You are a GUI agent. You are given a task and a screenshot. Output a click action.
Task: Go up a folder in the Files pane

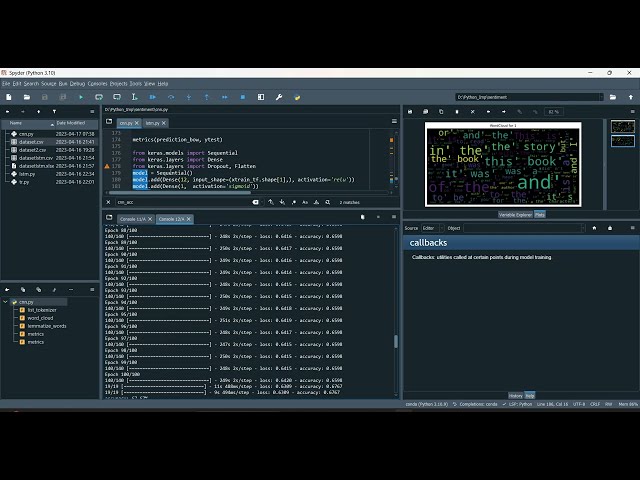coord(38,111)
